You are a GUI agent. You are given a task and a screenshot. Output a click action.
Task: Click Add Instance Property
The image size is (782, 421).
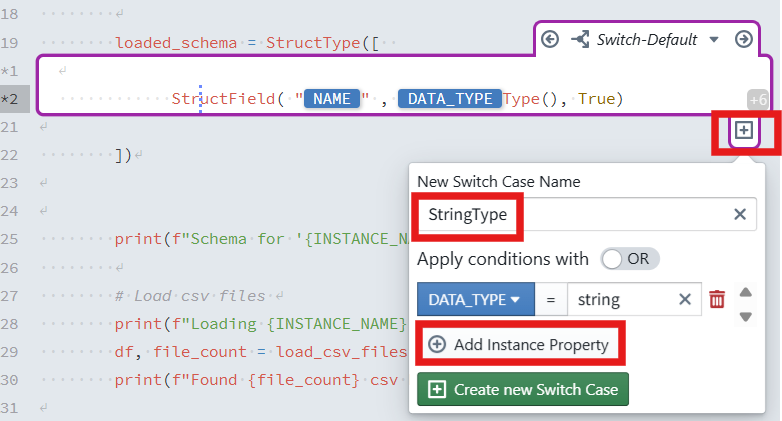click(519, 344)
